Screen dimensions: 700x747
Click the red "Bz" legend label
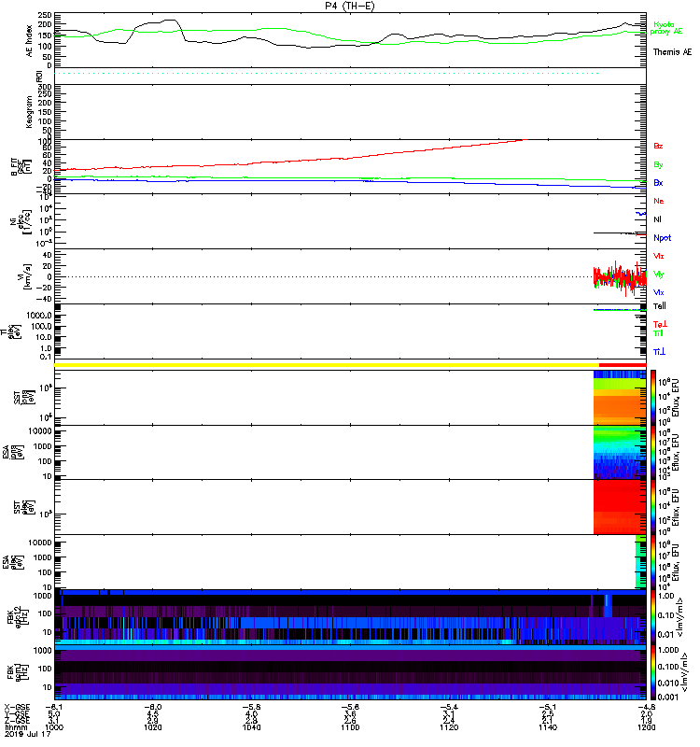[x=659, y=147]
